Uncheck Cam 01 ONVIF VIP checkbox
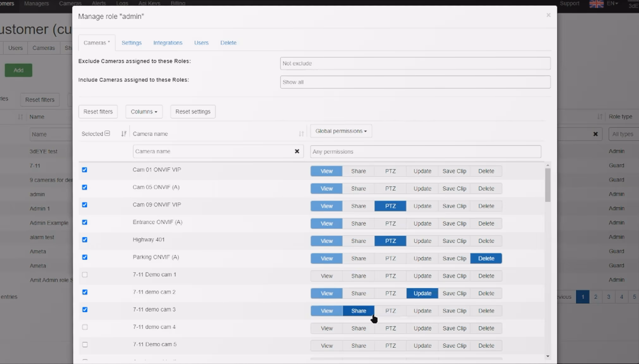This screenshot has height=364, width=639. pyautogui.click(x=85, y=170)
